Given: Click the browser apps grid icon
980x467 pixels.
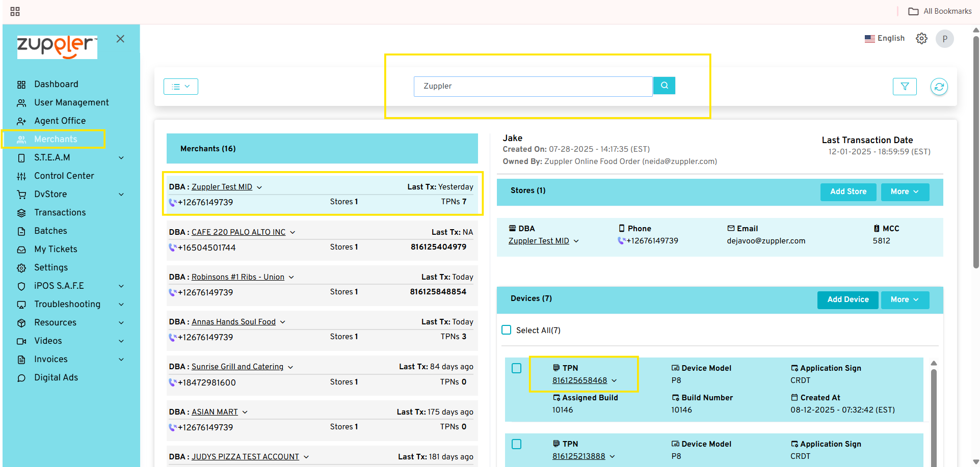Looking at the screenshot, I should [x=15, y=11].
